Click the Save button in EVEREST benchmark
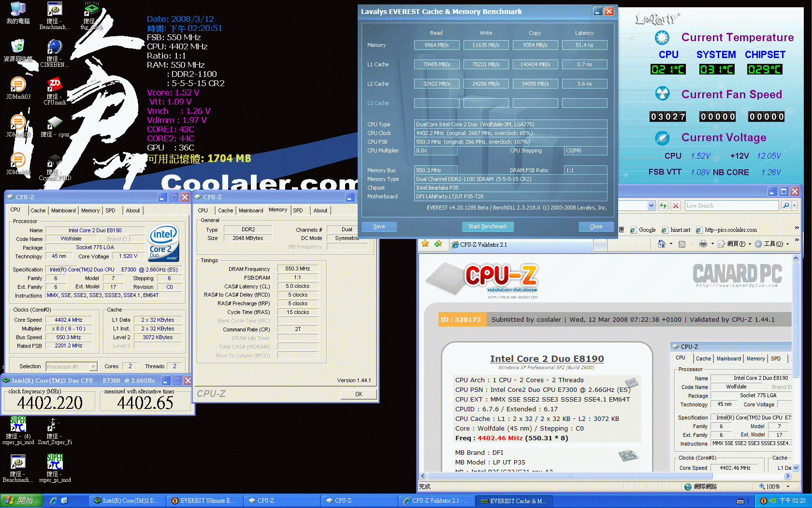Image resolution: width=812 pixels, height=508 pixels. (x=379, y=226)
